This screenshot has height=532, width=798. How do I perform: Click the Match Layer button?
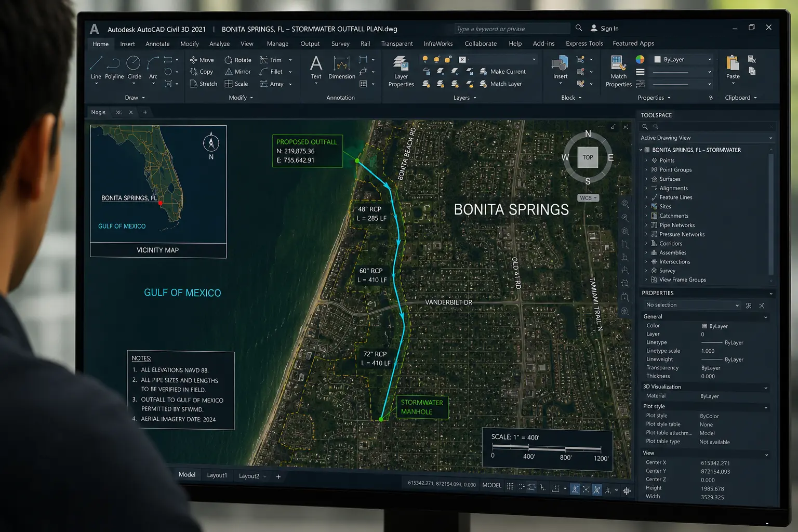coord(501,84)
